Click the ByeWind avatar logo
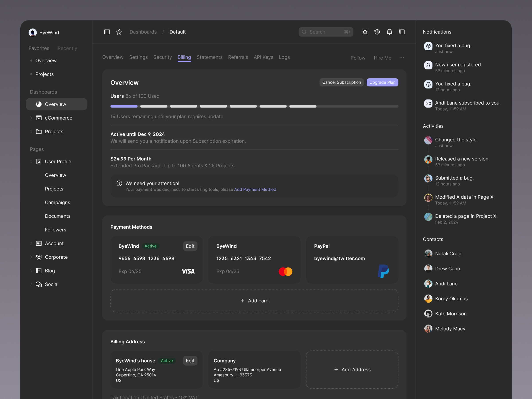Viewport: 532px width, 399px height. (x=33, y=32)
